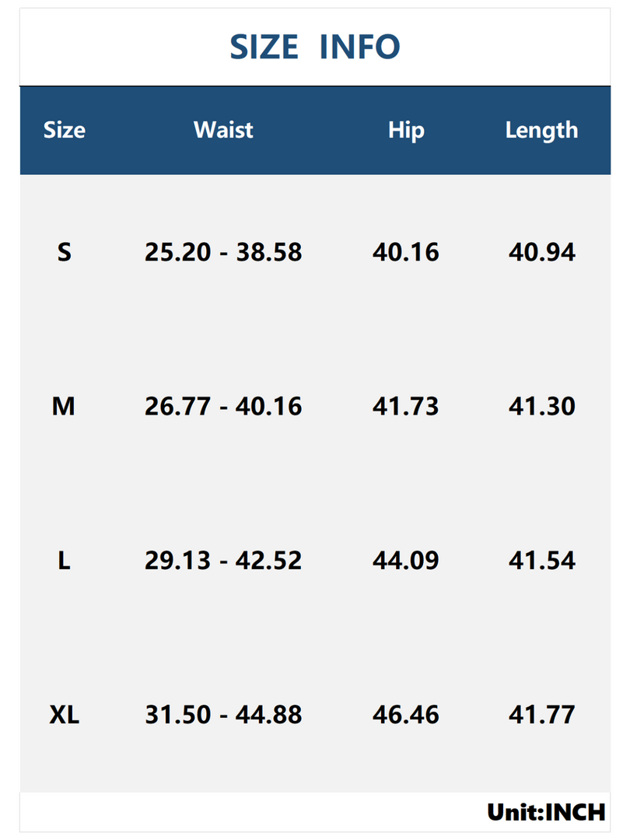This screenshot has height=840, width=630.
Task: Click length value 41.77
Action: [x=542, y=715]
